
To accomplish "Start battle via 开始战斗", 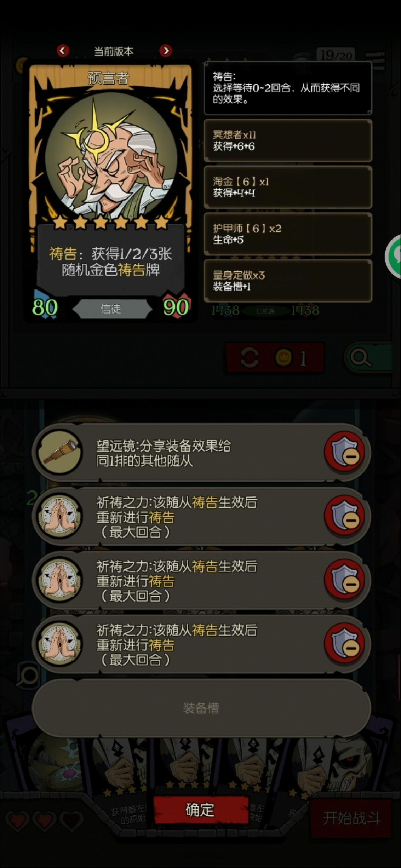I will (351, 818).
